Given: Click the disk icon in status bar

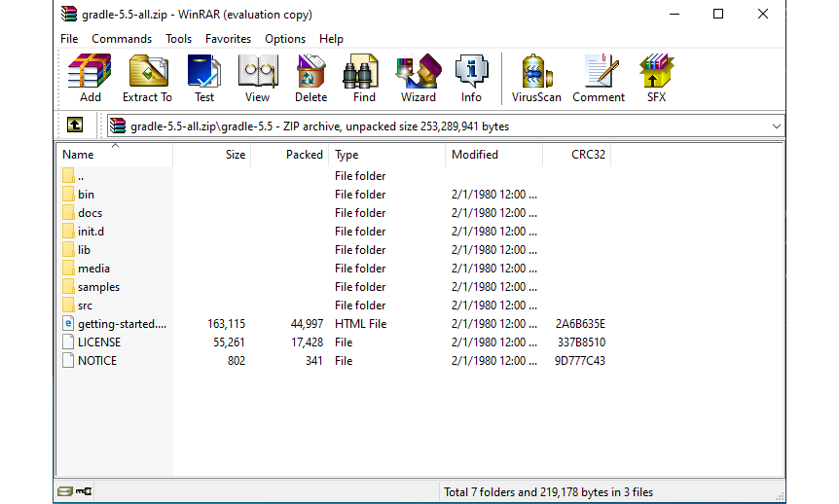Looking at the screenshot, I should [65, 491].
